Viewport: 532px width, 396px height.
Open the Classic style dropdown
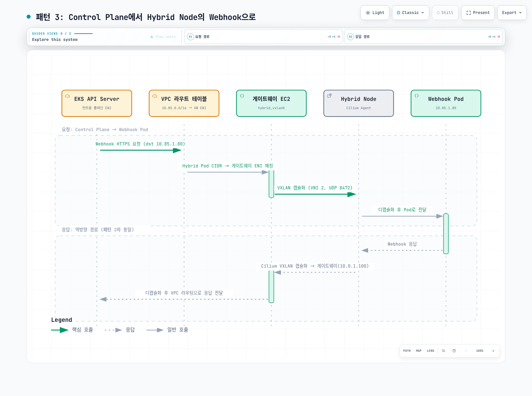(411, 13)
